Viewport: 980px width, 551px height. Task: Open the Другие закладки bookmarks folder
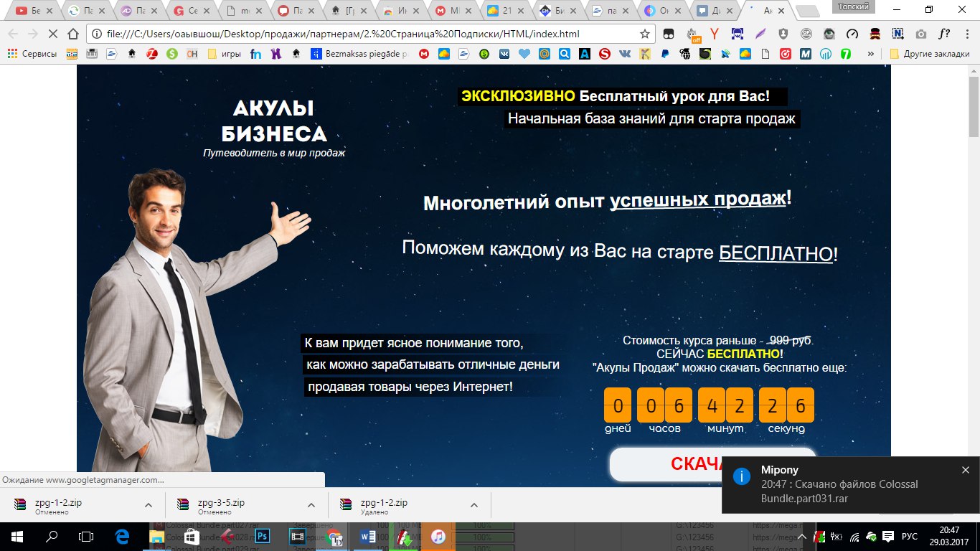pyautogui.click(x=928, y=54)
